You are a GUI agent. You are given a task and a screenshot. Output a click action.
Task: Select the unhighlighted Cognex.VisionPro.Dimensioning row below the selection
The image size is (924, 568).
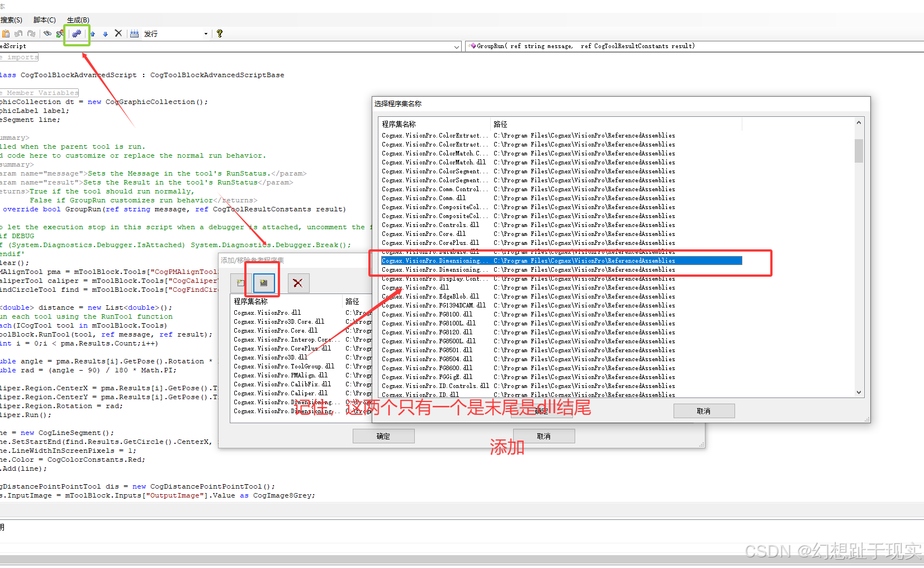coord(561,269)
